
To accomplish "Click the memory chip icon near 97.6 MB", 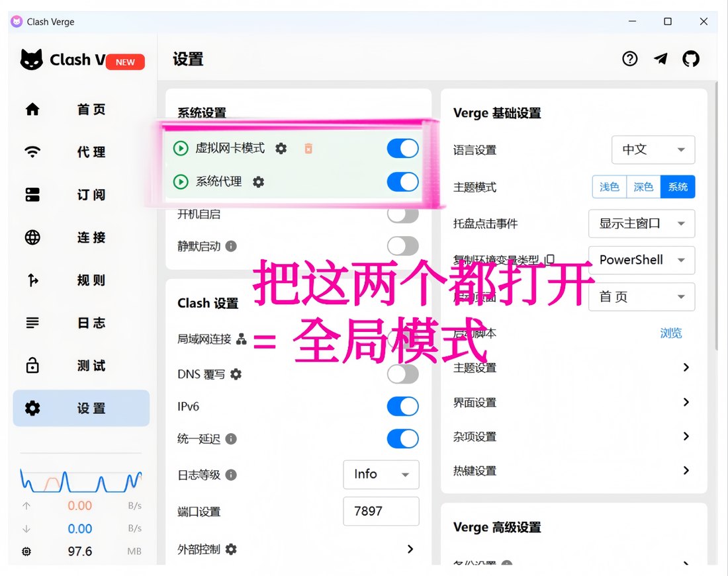I will (26, 551).
